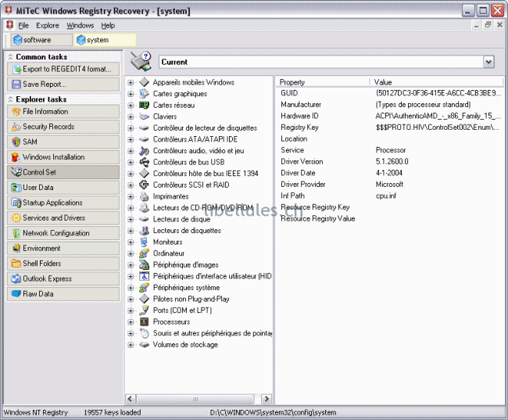Screen dimensions: 508x420
Task: Switch to the system hive tab
Action: click(105, 40)
